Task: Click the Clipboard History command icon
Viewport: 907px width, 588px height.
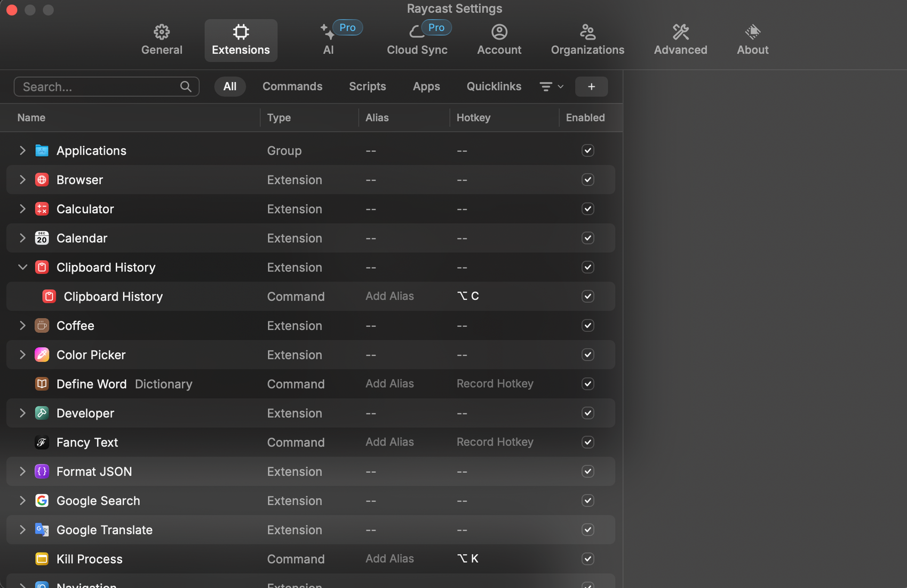Action: pos(49,296)
